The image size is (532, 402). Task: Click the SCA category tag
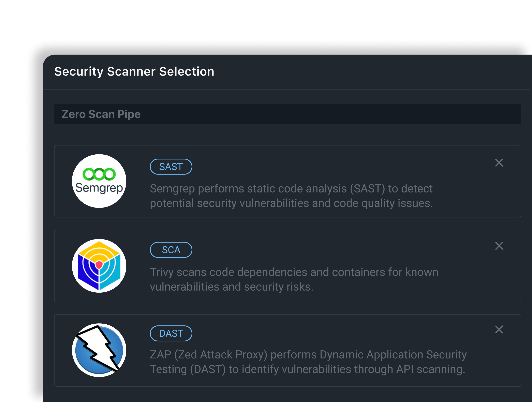[171, 250]
